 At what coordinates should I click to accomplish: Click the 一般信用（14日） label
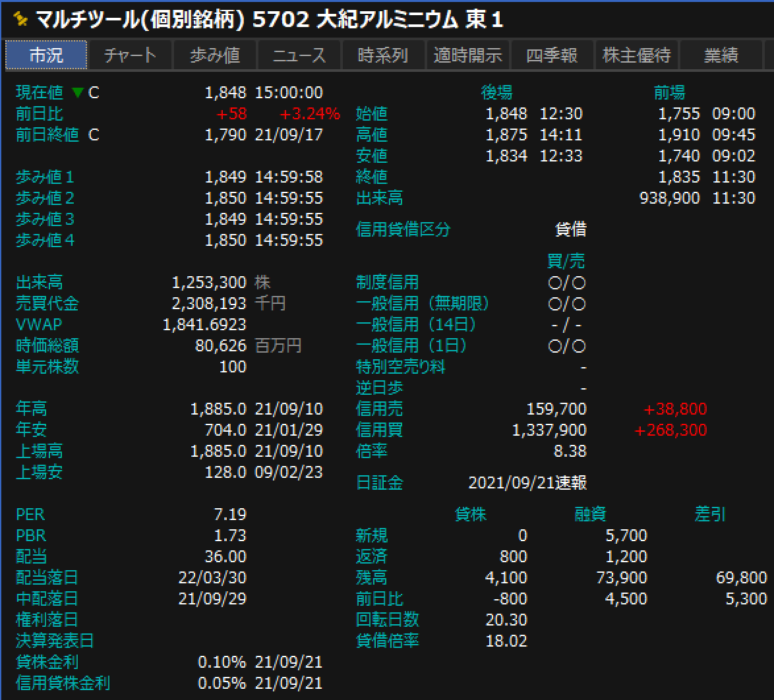click(416, 324)
